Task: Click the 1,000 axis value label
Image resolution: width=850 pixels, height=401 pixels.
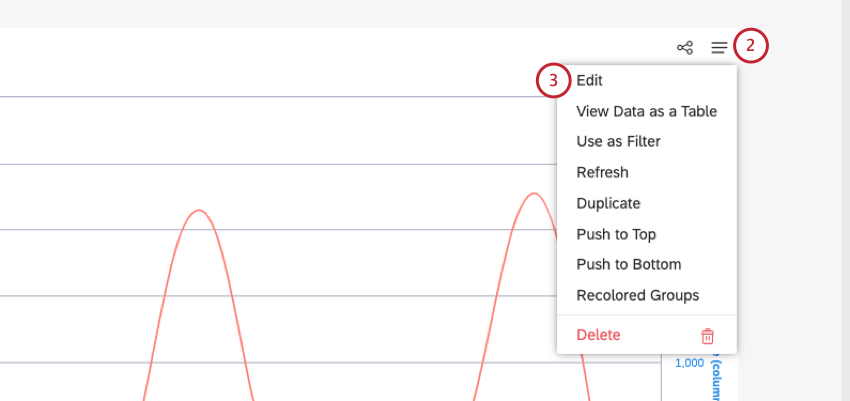Action: click(x=689, y=363)
